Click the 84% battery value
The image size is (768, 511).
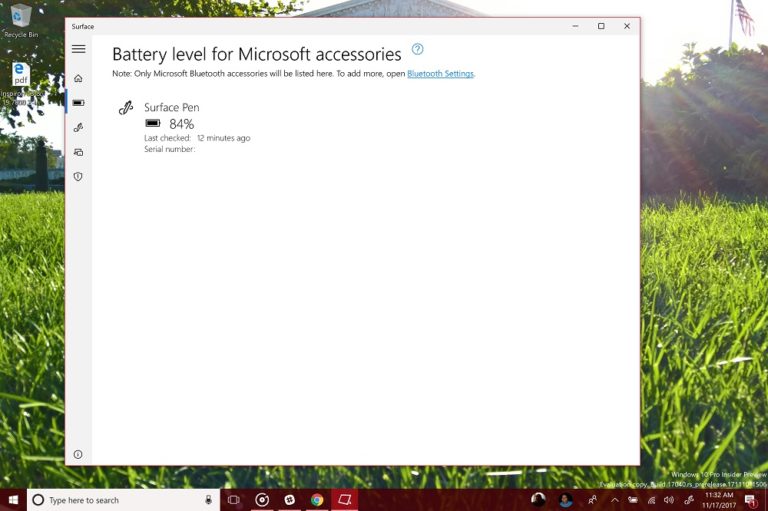(182, 124)
